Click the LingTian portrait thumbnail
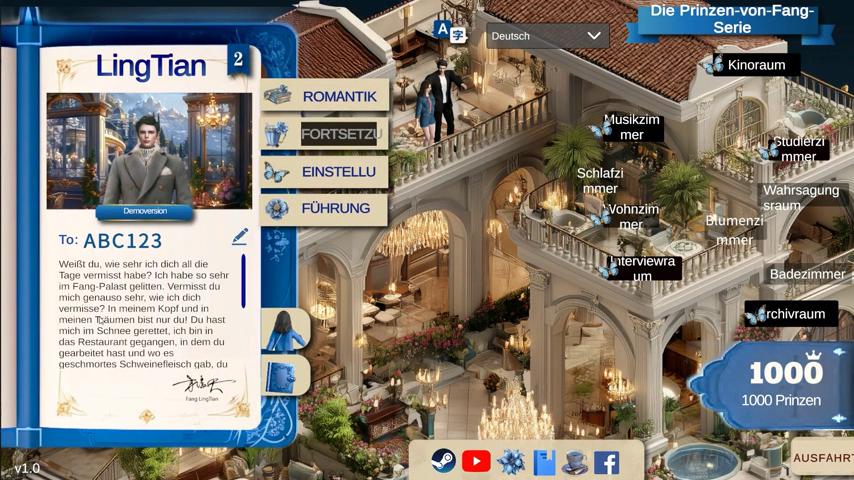 (x=149, y=150)
